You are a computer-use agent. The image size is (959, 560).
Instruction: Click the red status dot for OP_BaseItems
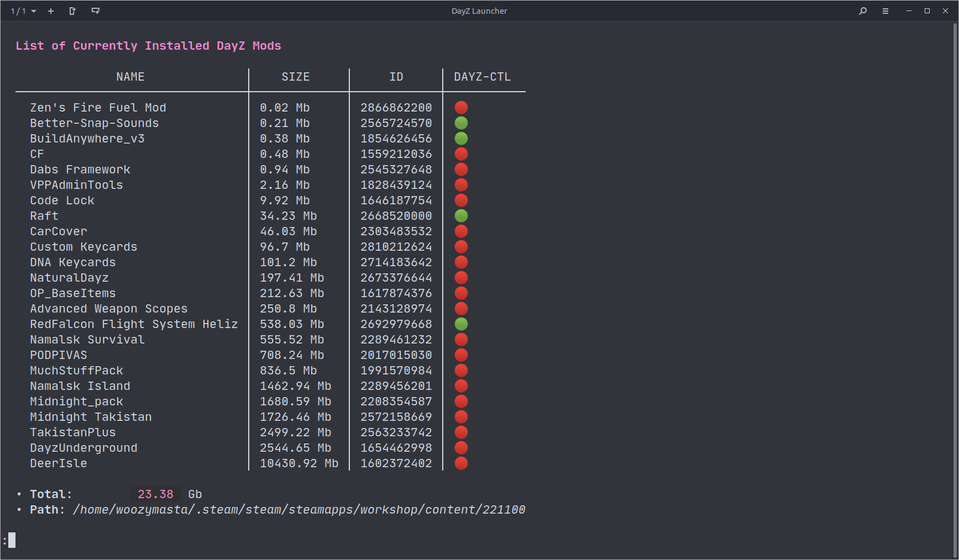click(461, 293)
